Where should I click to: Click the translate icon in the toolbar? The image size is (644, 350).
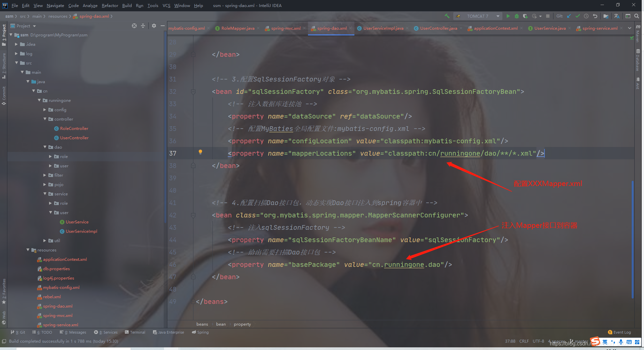click(617, 16)
